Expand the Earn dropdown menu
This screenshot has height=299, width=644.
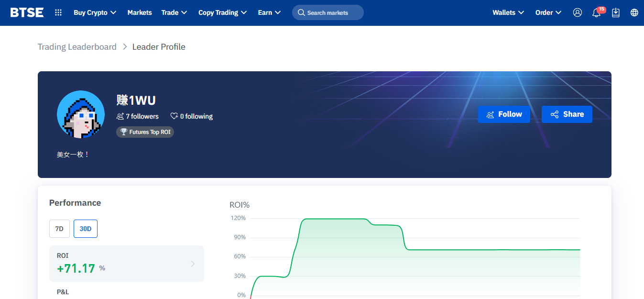click(269, 12)
